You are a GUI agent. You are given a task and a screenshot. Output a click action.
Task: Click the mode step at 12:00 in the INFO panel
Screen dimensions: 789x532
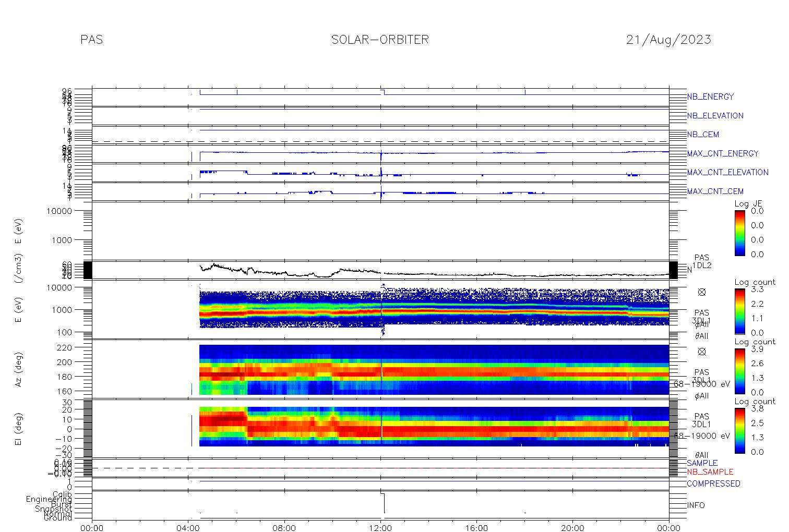pos(384,503)
